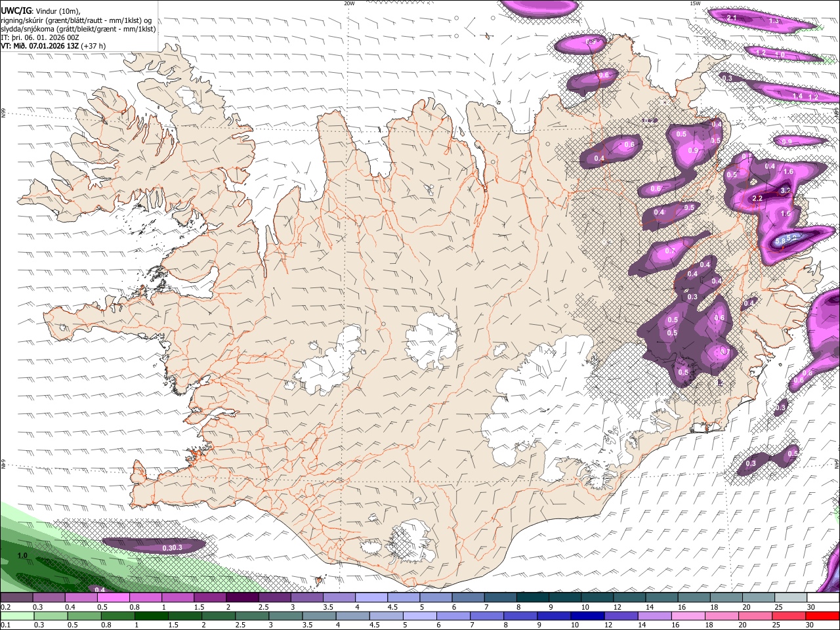Click the '4.5' label of the snow scale legend
The width and height of the screenshot is (840, 630).
[392, 607]
